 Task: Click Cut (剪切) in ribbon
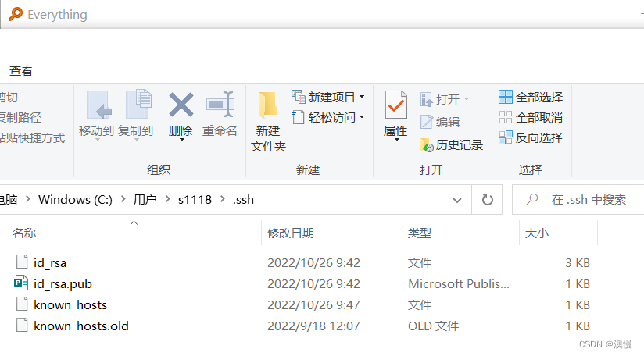coord(9,98)
